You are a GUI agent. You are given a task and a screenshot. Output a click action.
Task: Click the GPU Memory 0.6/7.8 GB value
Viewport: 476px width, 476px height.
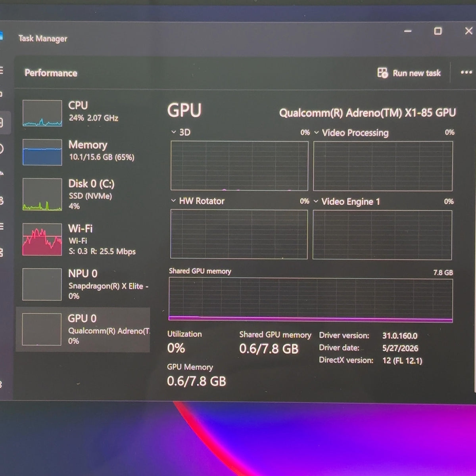click(196, 381)
